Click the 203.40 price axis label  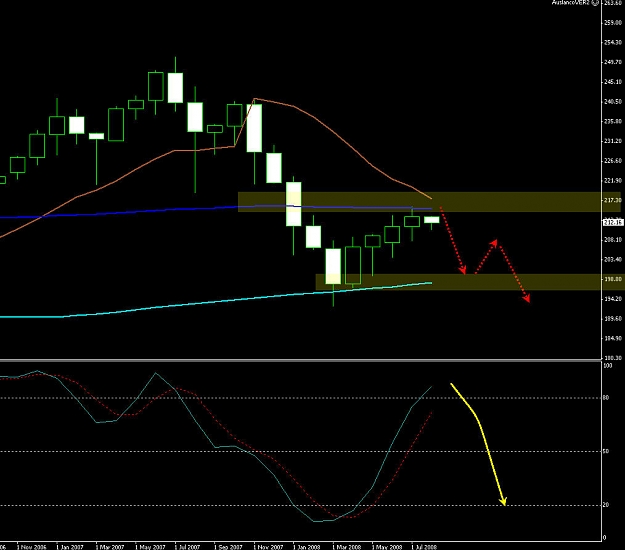click(x=613, y=259)
